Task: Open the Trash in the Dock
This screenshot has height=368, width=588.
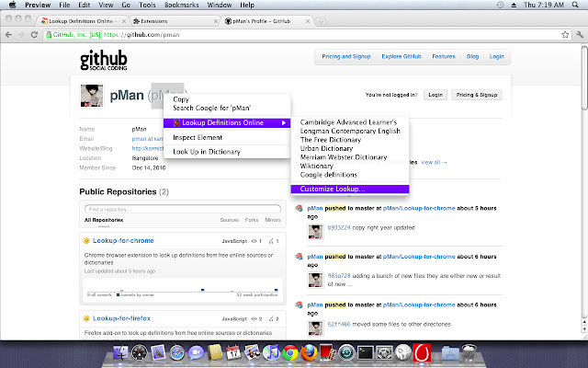Action: click(469, 353)
